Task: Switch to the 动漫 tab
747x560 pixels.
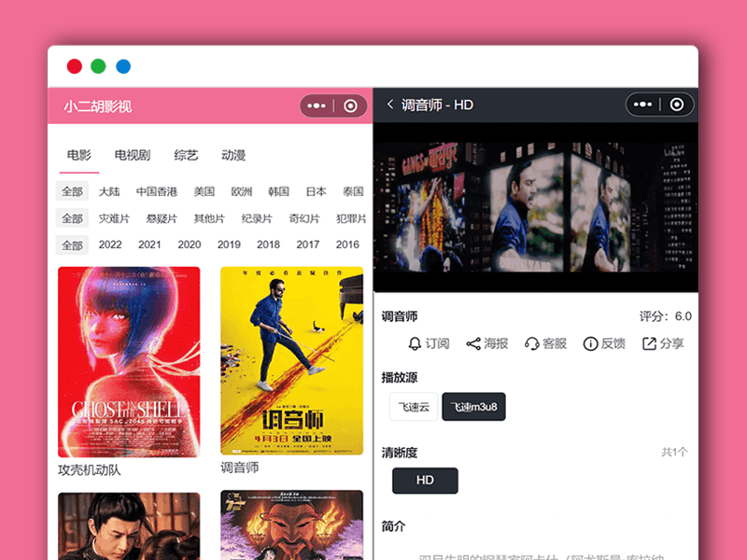Action: tap(232, 155)
